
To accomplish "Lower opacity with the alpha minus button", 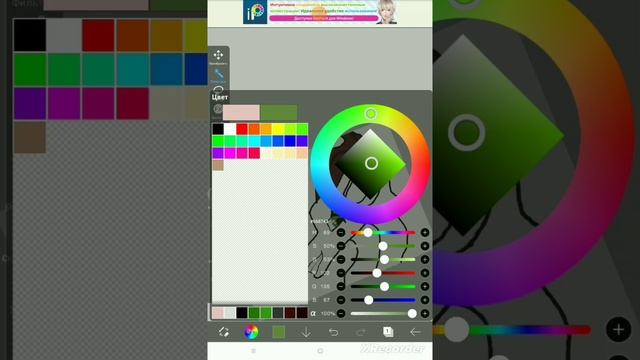I will (341, 313).
